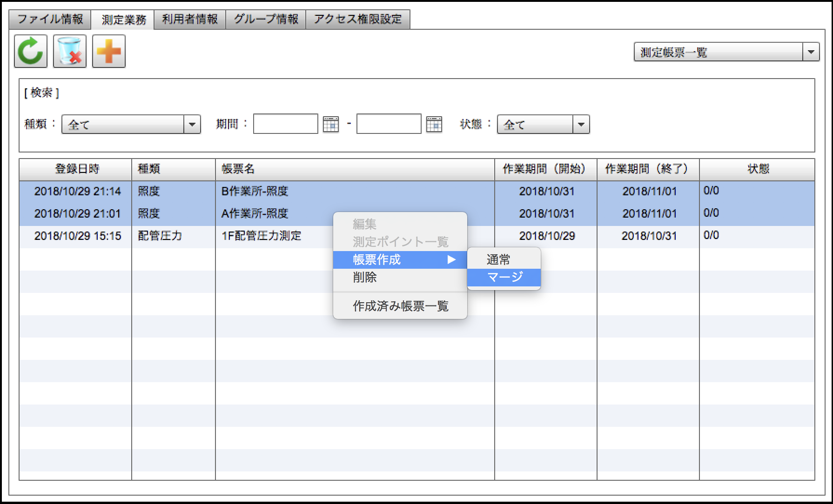Select 削除 in the context menu
The height and width of the screenshot is (504, 833).
point(365,278)
